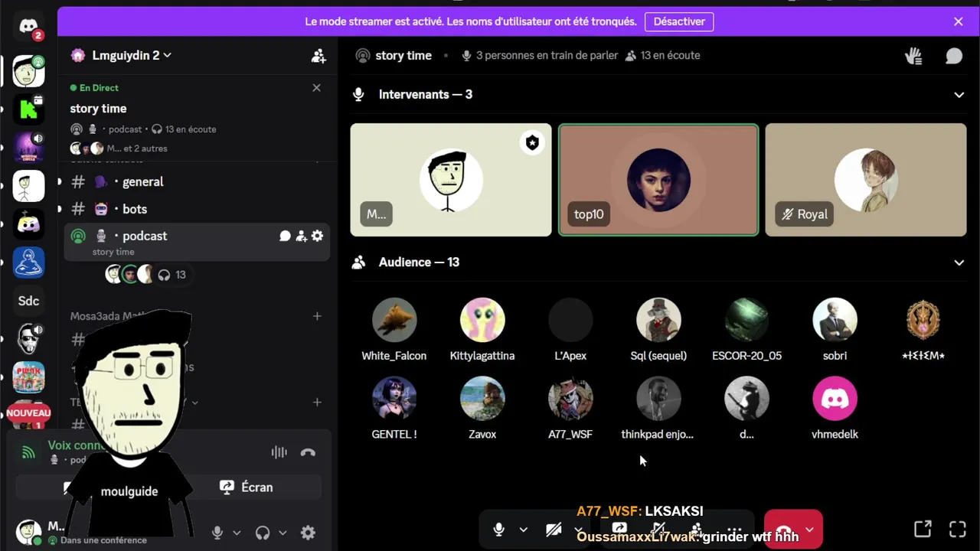The width and height of the screenshot is (980, 551).
Task: Select the general text channel
Action: click(x=197, y=182)
